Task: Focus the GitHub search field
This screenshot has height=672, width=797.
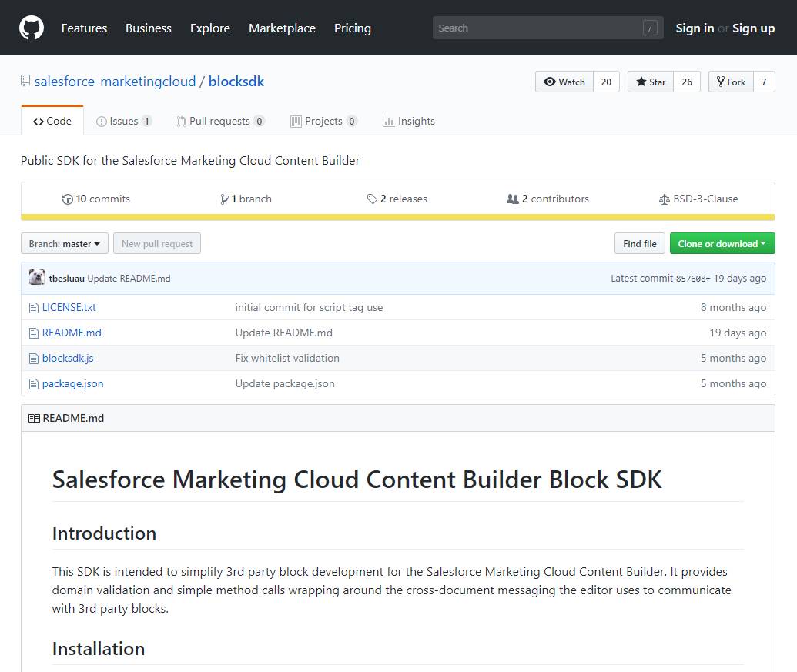Action: click(x=539, y=28)
